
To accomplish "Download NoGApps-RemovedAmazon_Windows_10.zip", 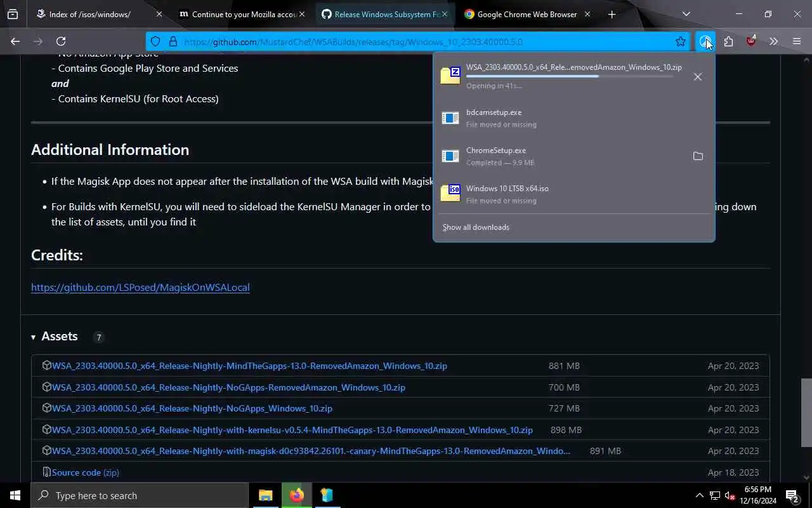I will click(228, 387).
